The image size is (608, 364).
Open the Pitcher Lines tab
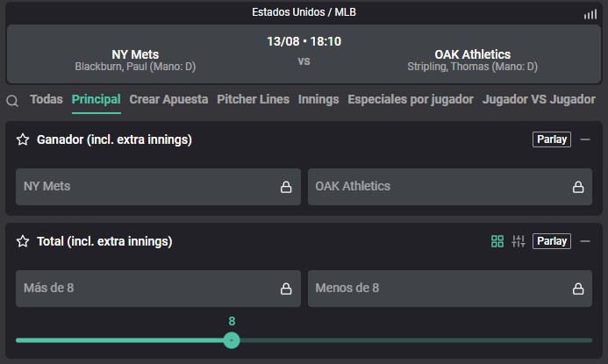click(253, 99)
